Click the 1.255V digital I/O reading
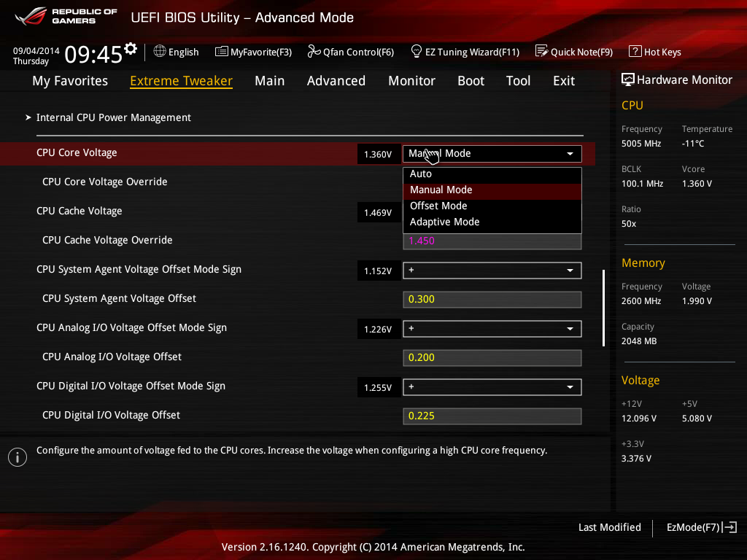The height and width of the screenshot is (560, 747). coord(378,388)
